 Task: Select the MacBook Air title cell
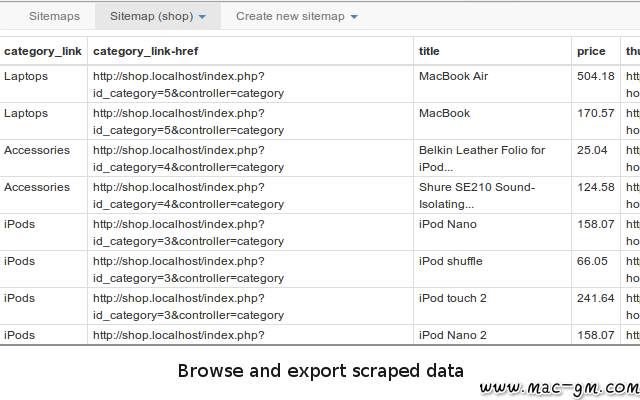(x=492, y=84)
